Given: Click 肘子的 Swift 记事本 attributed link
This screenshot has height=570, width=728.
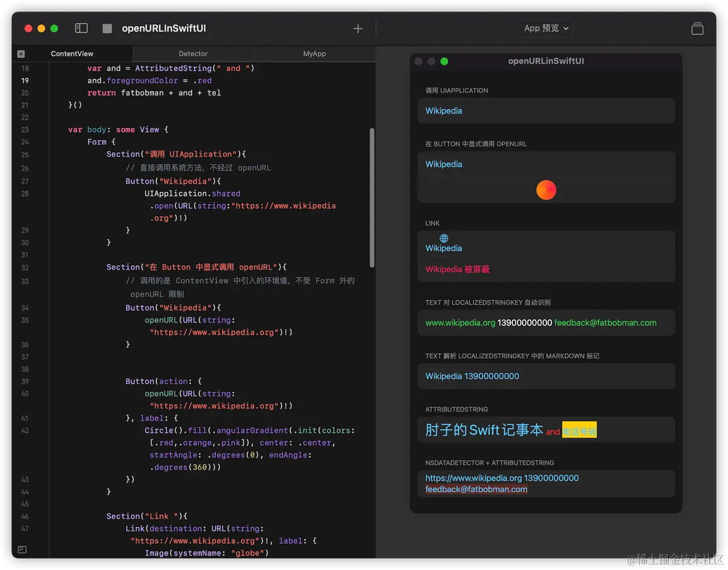Looking at the screenshot, I should [484, 430].
